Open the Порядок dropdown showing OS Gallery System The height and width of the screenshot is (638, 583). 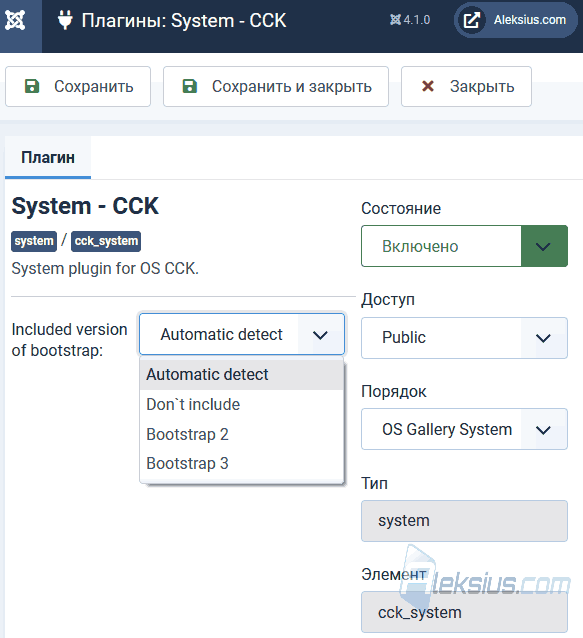tap(464, 429)
